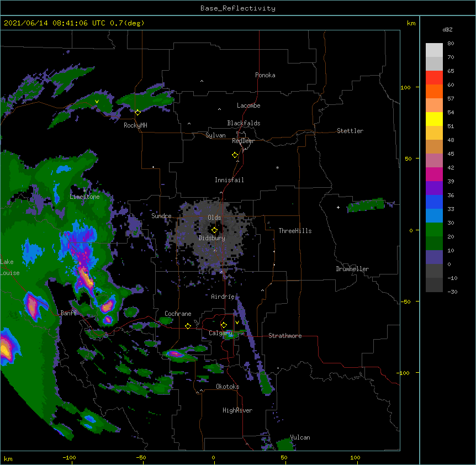The width and height of the screenshot is (476, 465).
Task: Click the dBZ legend heading
Action: (x=447, y=30)
